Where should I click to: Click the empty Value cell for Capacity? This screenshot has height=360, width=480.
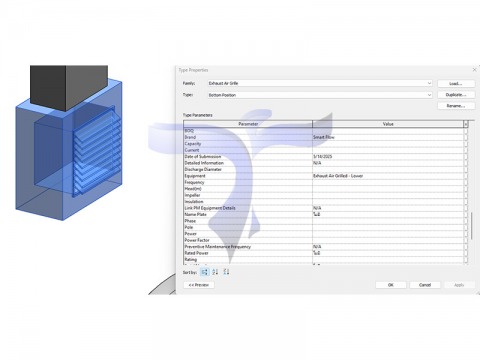point(388,144)
